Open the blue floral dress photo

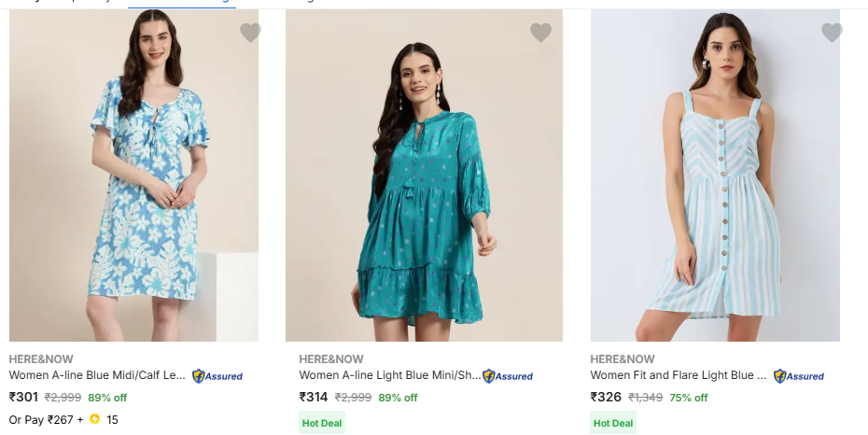coord(134,177)
